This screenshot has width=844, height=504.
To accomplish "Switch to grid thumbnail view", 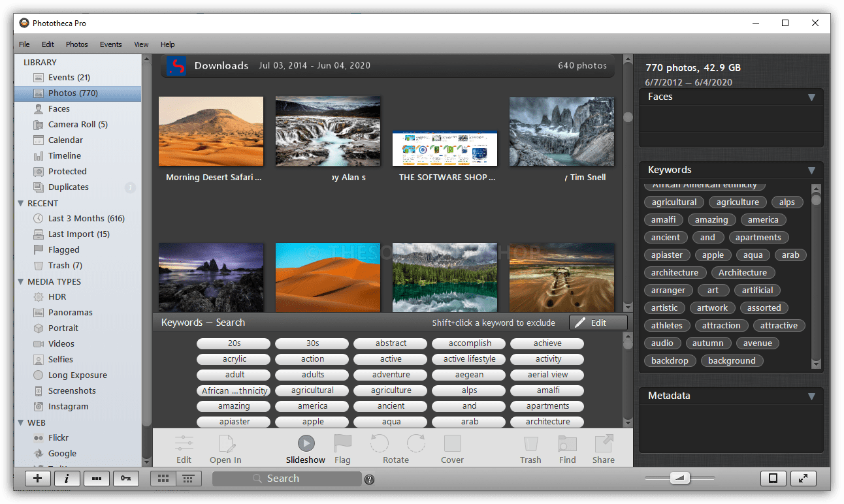I will point(163,479).
